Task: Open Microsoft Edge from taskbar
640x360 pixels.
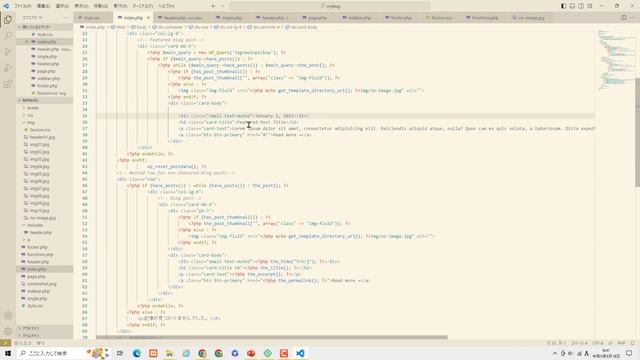Action: click(x=137, y=353)
